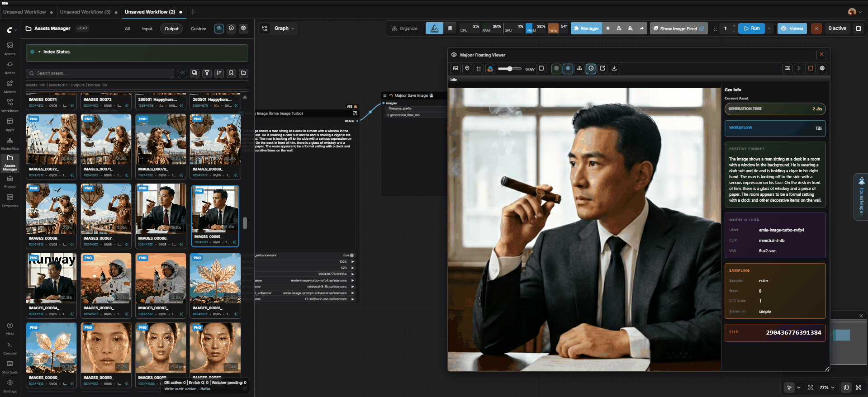Open the Run options dropdown arrow
The width and height of the screenshot is (868, 397).
point(769,28)
